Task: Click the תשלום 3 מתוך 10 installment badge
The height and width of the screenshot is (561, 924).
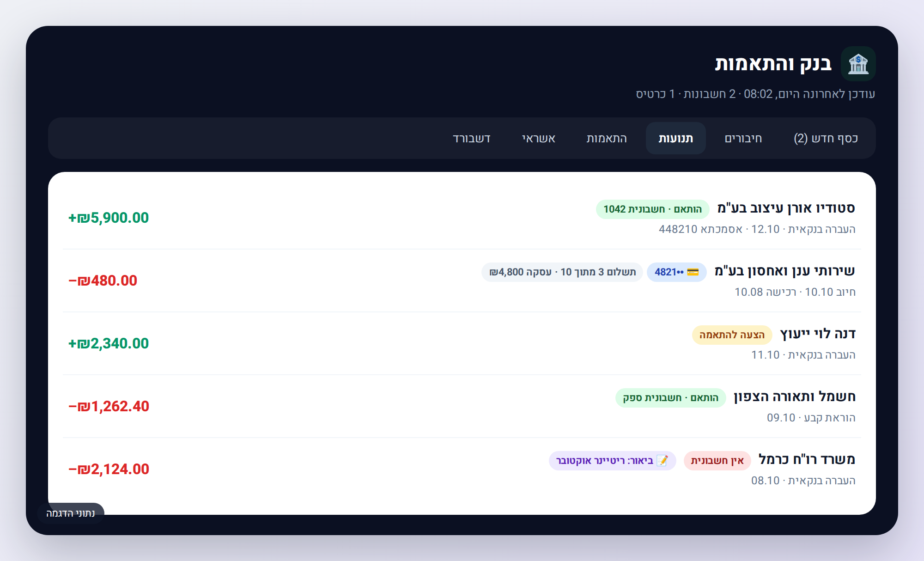Action: tap(562, 272)
